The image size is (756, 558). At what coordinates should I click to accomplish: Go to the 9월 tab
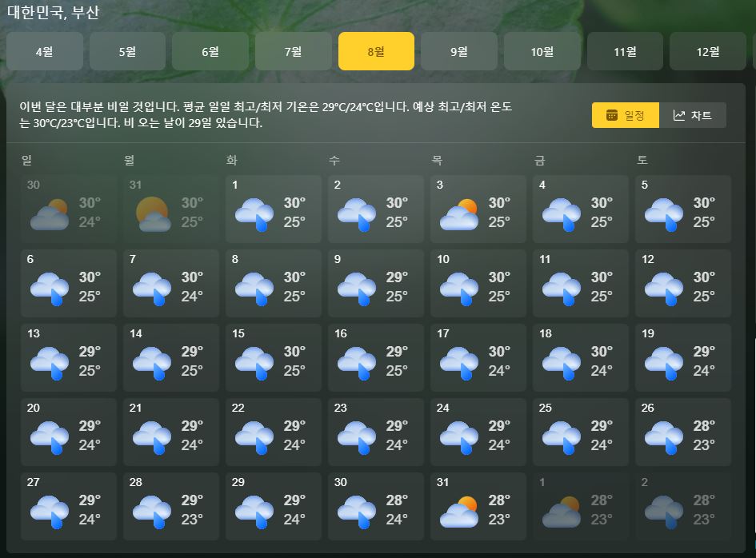tap(459, 51)
